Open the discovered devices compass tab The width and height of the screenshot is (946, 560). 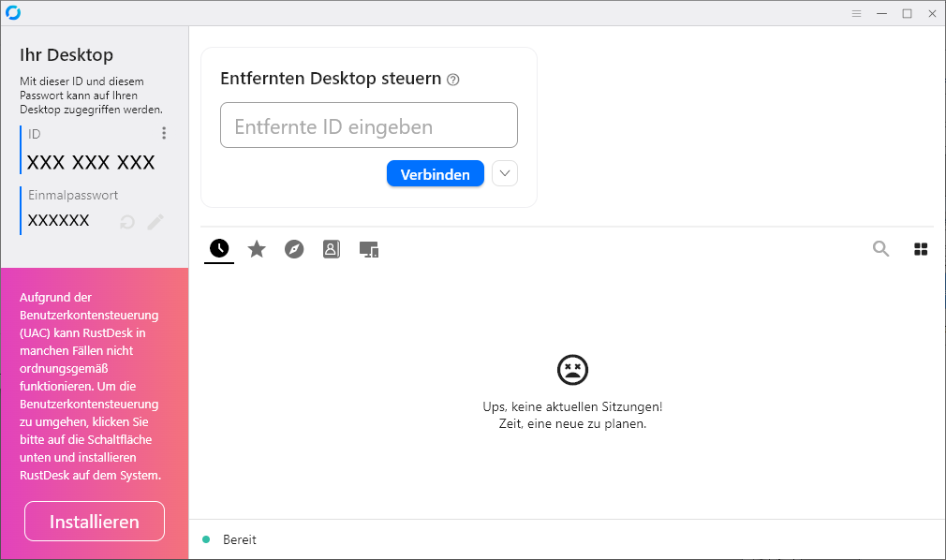click(x=294, y=249)
